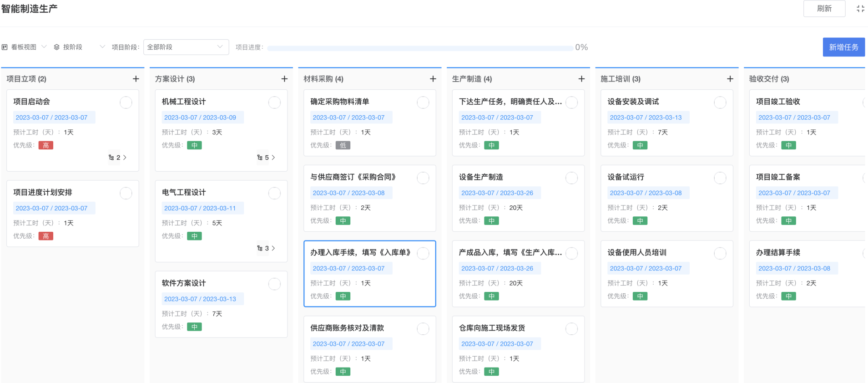Click the 项目进度 progress bar
The width and height of the screenshot is (868, 383).
(420, 48)
